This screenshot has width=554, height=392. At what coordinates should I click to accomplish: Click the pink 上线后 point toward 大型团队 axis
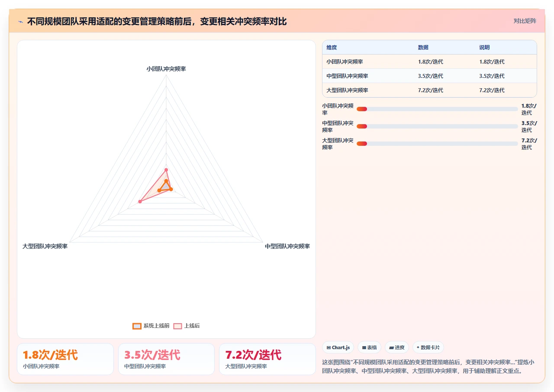coord(140,202)
